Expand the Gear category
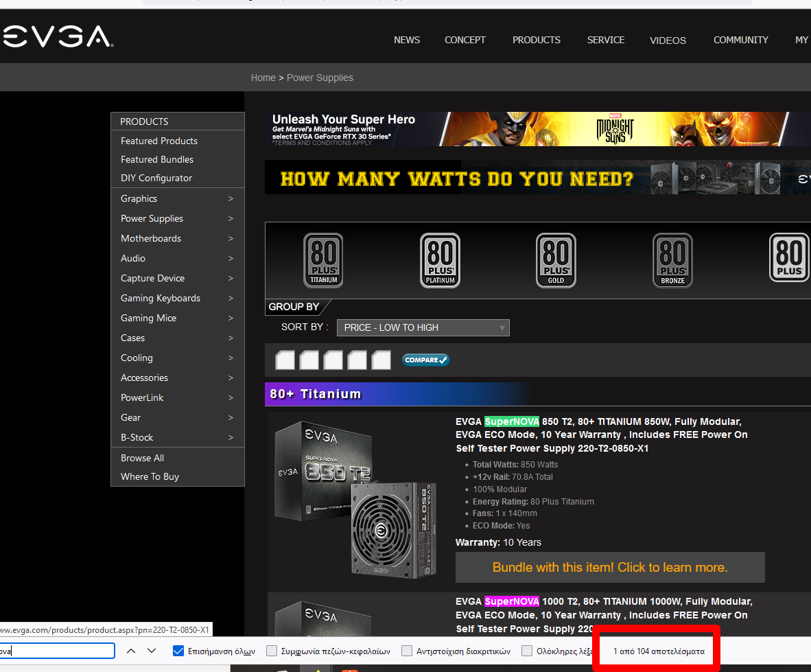Image resolution: width=811 pixels, height=672 pixels. 178,417
